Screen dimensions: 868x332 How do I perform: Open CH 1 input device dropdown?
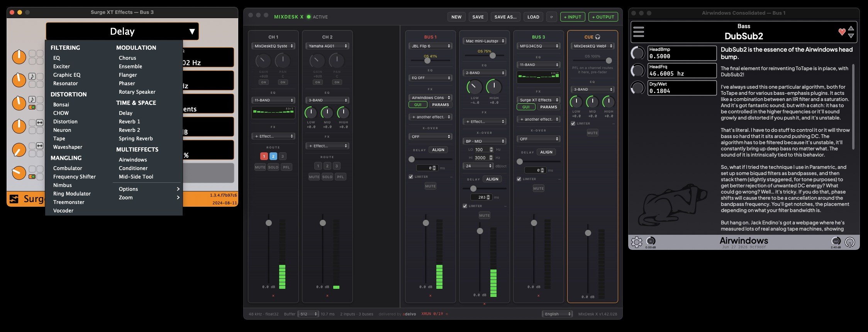273,46
